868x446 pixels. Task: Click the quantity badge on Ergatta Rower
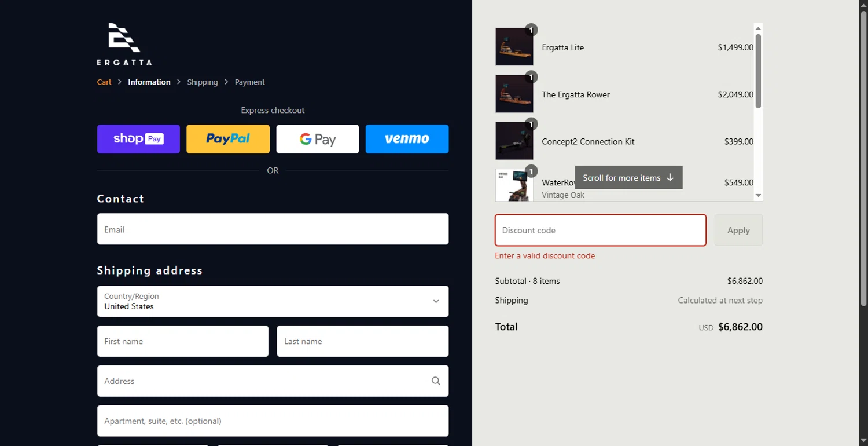click(x=531, y=77)
